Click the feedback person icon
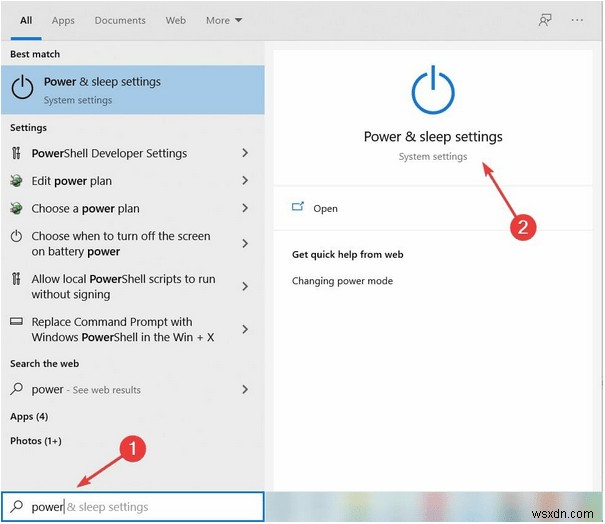 coord(545,20)
